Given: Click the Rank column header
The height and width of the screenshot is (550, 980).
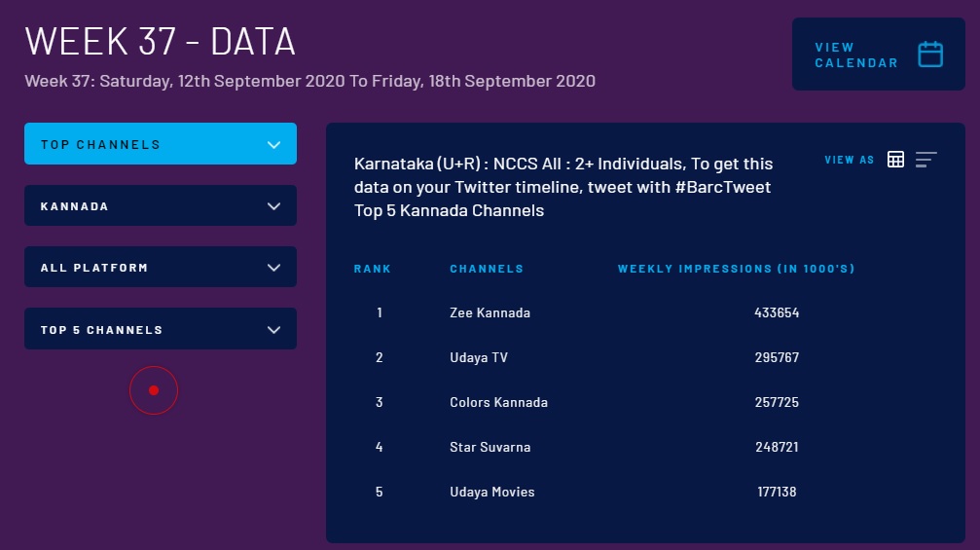Looking at the screenshot, I should pyautogui.click(x=372, y=269).
